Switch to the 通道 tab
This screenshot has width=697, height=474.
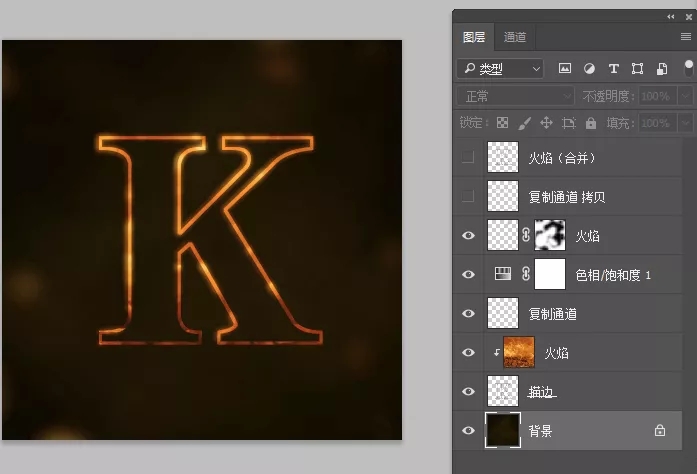tap(515, 37)
